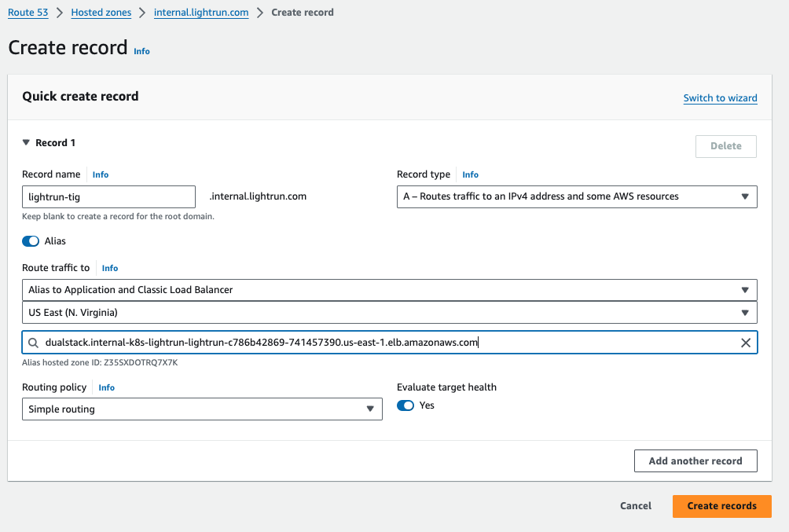This screenshot has height=532, width=789.
Task: Clear the load balancer search field with X icon
Action: 746,343
